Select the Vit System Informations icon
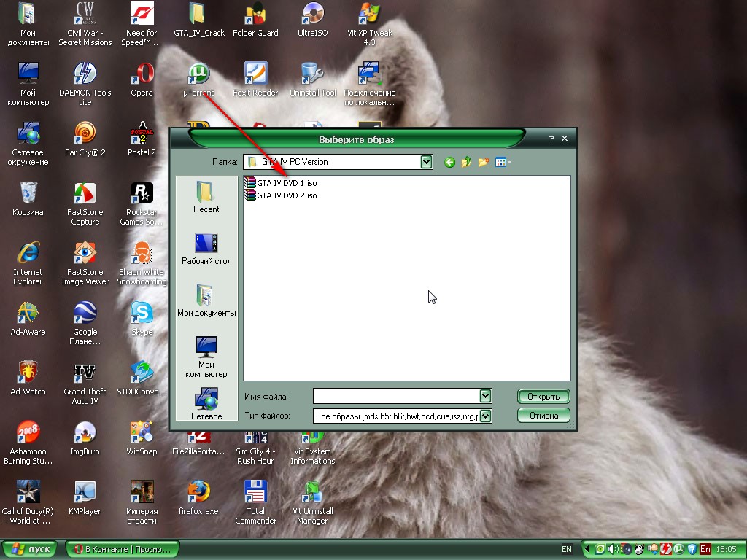Screen dimensions: 747x560 (312, 448)
